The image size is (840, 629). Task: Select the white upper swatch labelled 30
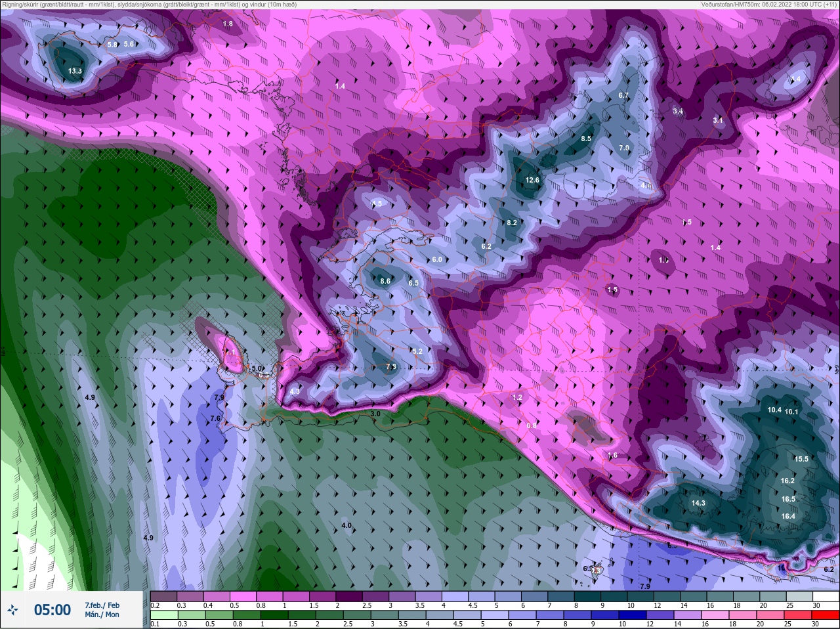[x=826, y=596]
